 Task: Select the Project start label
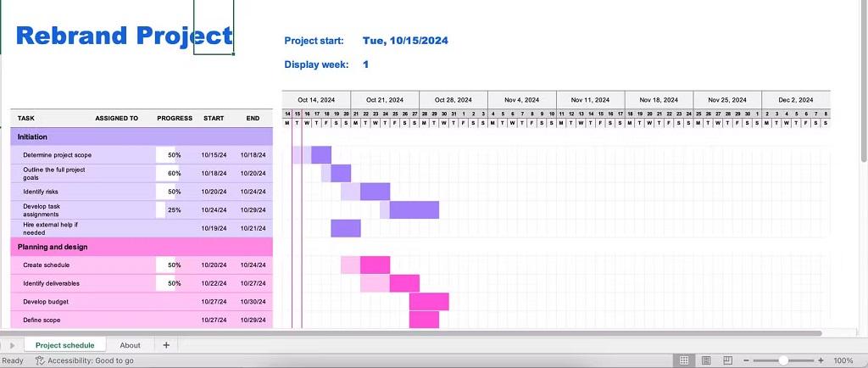314,41
